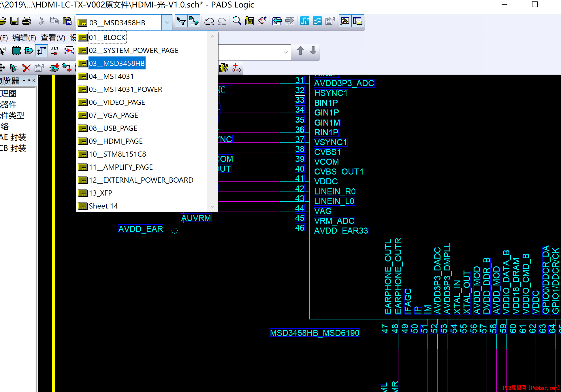Click the Copy icon
The image size is (561, 392).
[x=54, y=21]
